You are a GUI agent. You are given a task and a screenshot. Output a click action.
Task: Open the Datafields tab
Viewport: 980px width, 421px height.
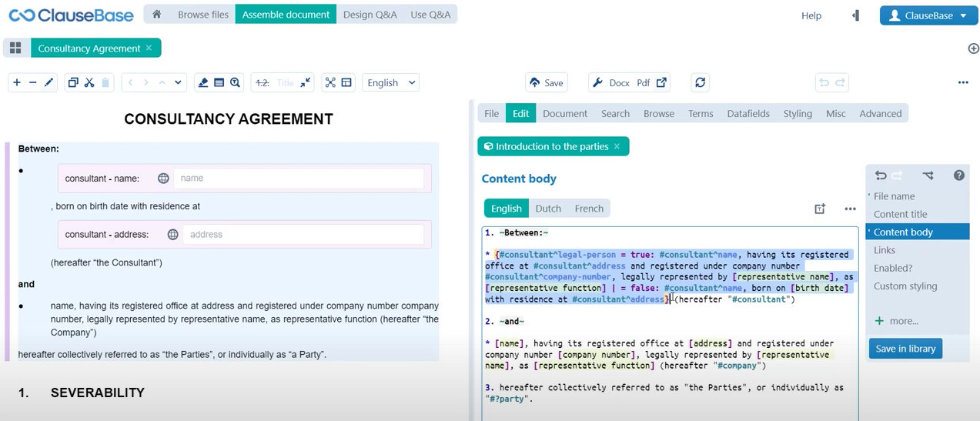point(748,113)
